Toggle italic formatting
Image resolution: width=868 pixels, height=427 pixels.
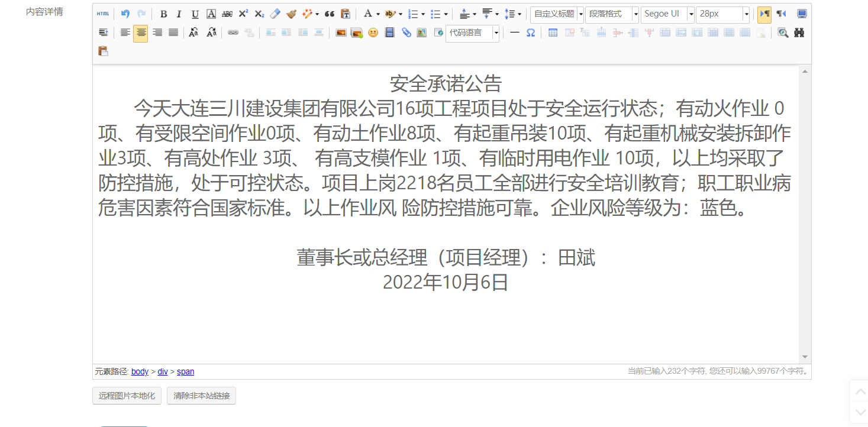click(x=179, y=14)
